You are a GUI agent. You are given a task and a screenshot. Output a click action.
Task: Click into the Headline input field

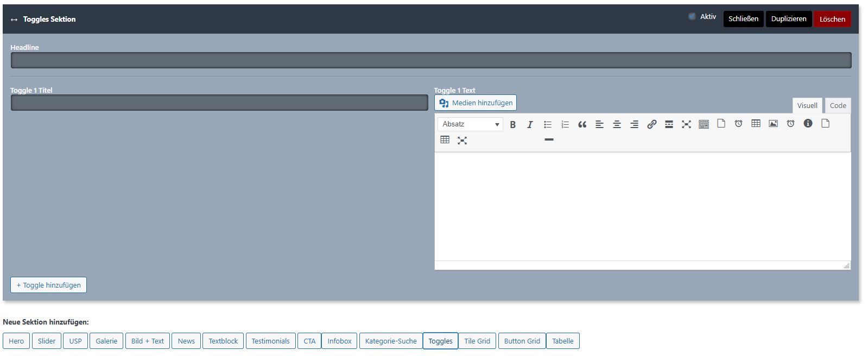(430, 60)
